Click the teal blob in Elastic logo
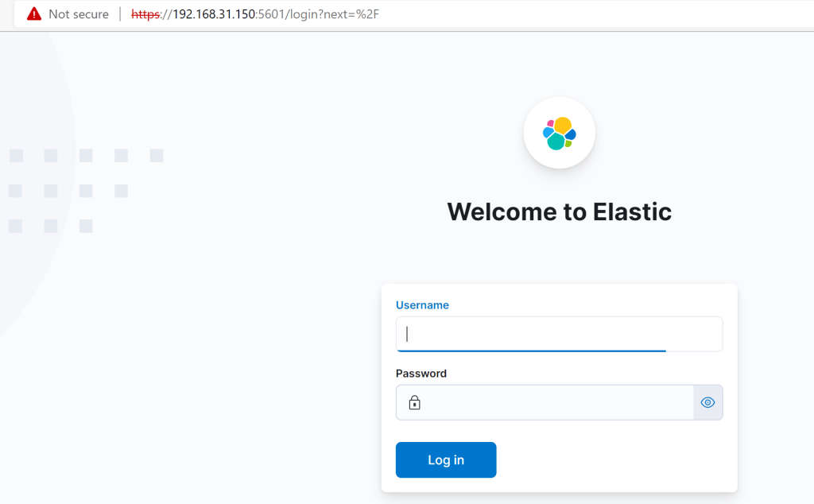 click(556, 142)
